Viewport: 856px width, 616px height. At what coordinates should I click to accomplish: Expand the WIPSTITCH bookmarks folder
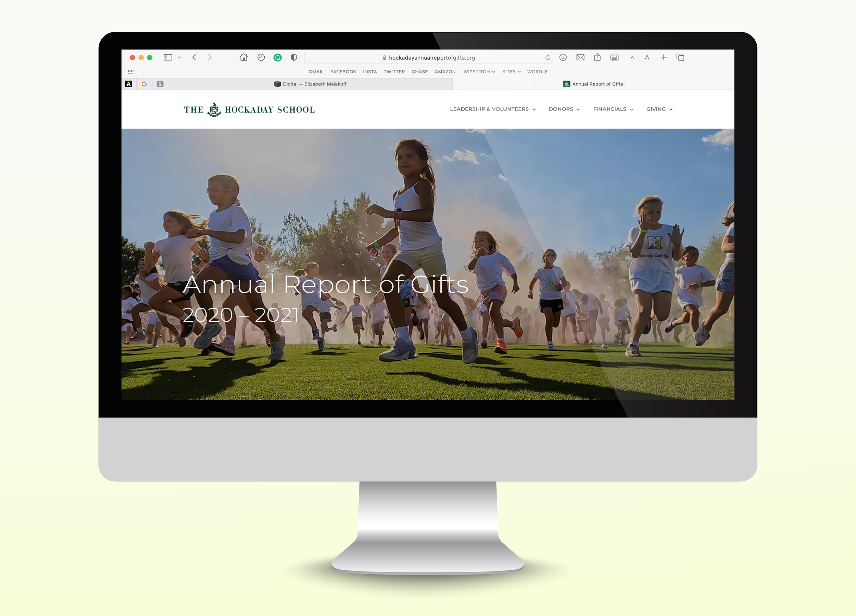(x=479, y=72)
